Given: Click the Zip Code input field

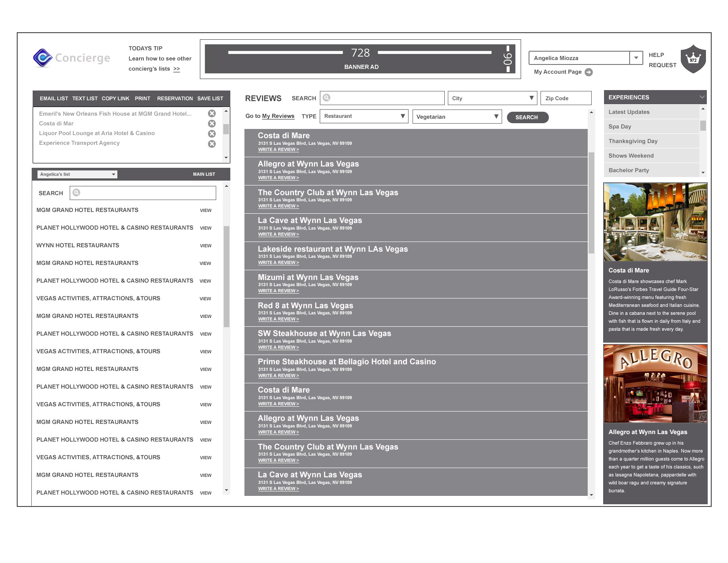Looking at the screenshot, I should 566,98.
